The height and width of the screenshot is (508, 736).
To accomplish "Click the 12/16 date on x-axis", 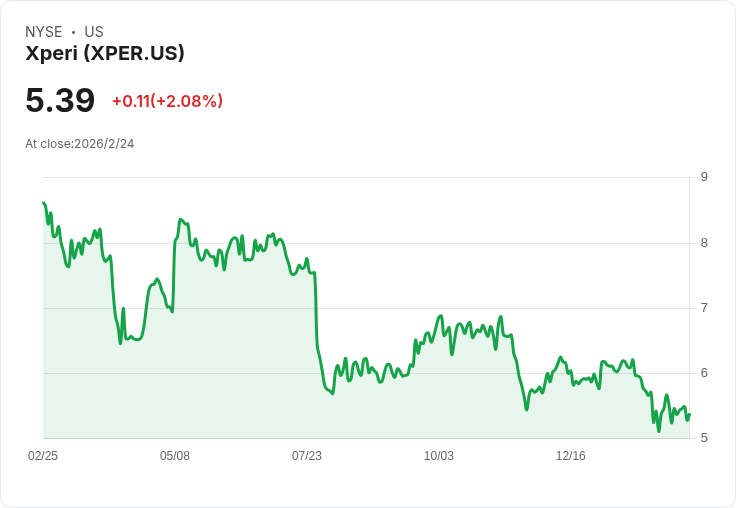I will [571, 456].
